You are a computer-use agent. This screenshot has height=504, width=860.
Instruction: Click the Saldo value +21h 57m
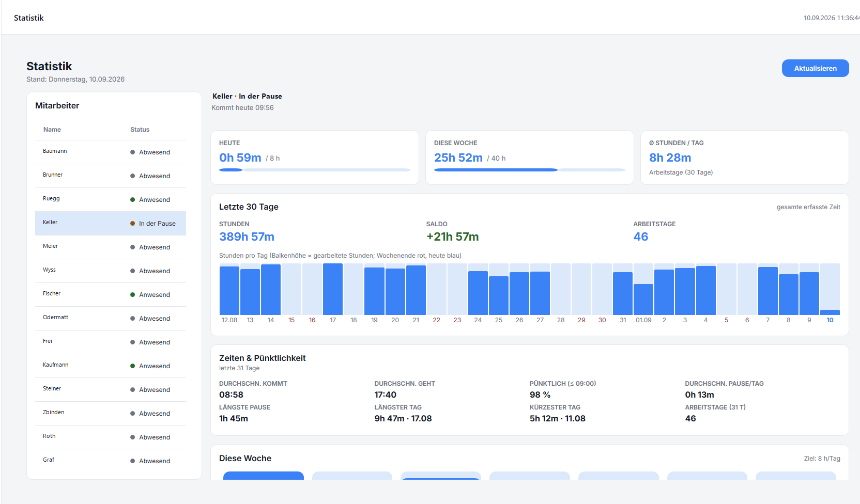[x=453, y=237]
